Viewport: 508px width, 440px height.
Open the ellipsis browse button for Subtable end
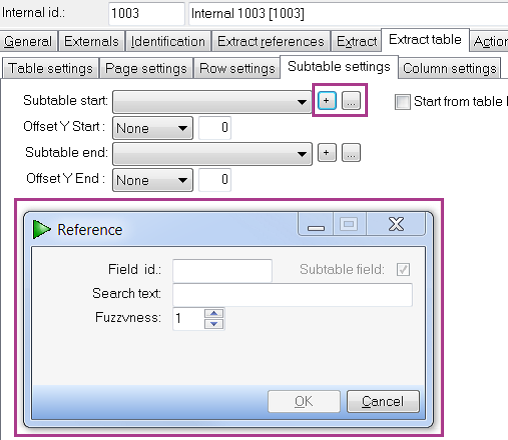pyautogui.click(x=351, y=153)
